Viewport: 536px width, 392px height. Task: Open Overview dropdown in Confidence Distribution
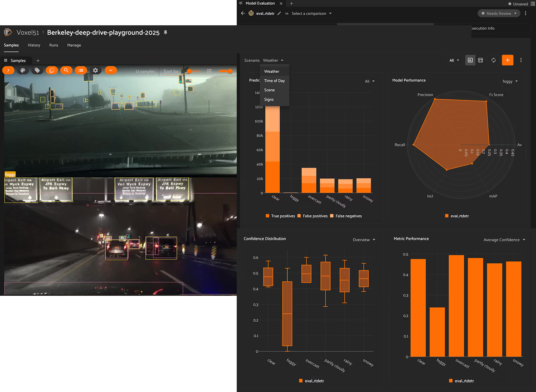click(x=364, y=240)
